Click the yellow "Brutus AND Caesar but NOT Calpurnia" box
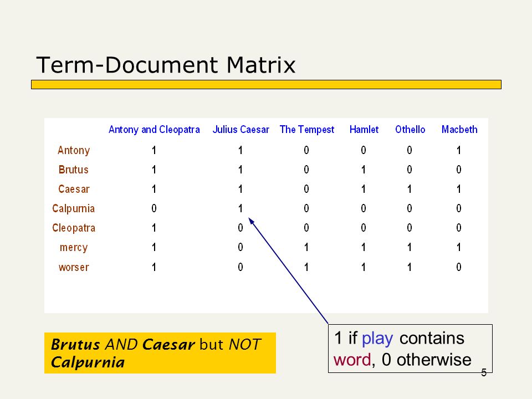This screenshot has height=399, width=532. click(x=160, y=353)
